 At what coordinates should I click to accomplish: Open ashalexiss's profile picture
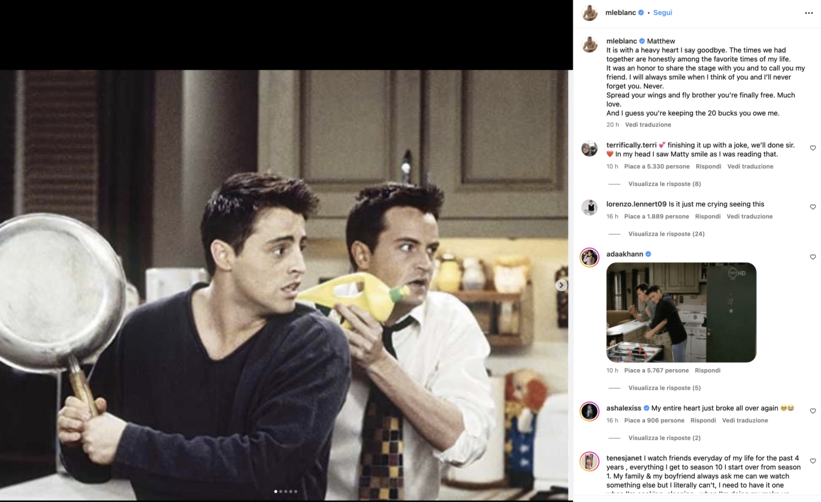pyautogui.click(x=590, y=411)
